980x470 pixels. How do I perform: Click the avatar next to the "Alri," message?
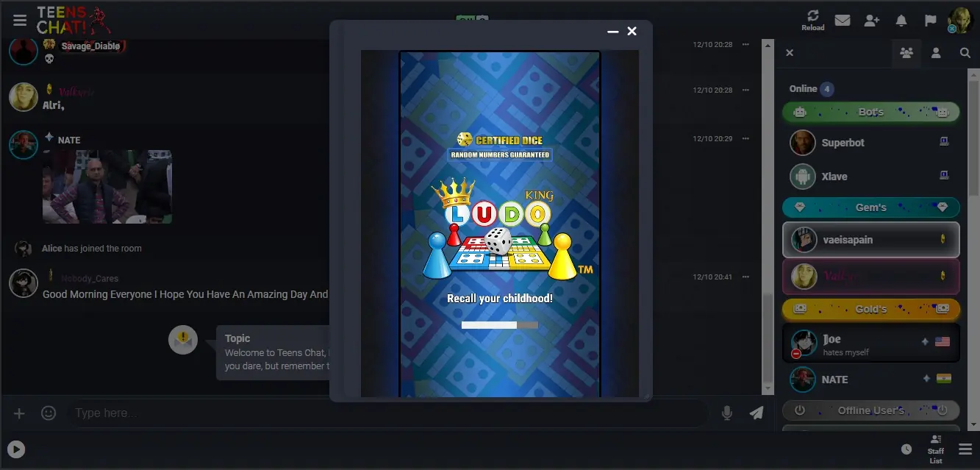(x=24, y=97)
